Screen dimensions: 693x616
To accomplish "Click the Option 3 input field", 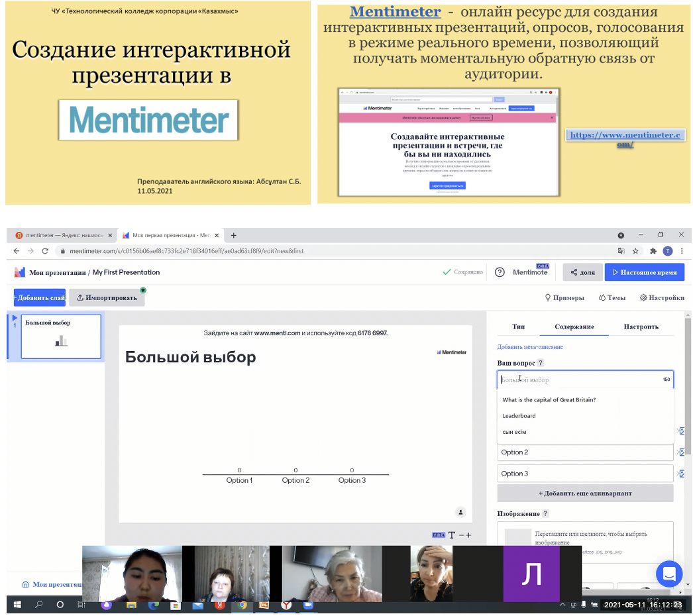I will tap(585, 474).
